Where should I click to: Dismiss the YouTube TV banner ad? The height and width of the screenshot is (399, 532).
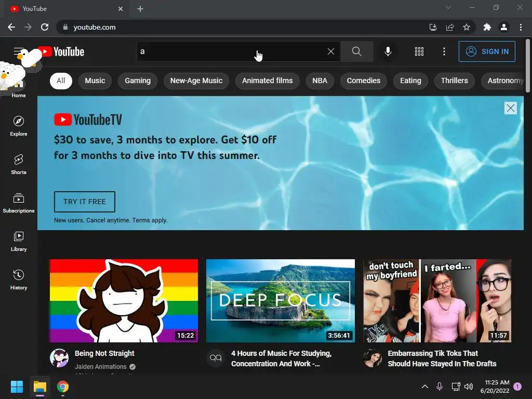tap(511, 108)
